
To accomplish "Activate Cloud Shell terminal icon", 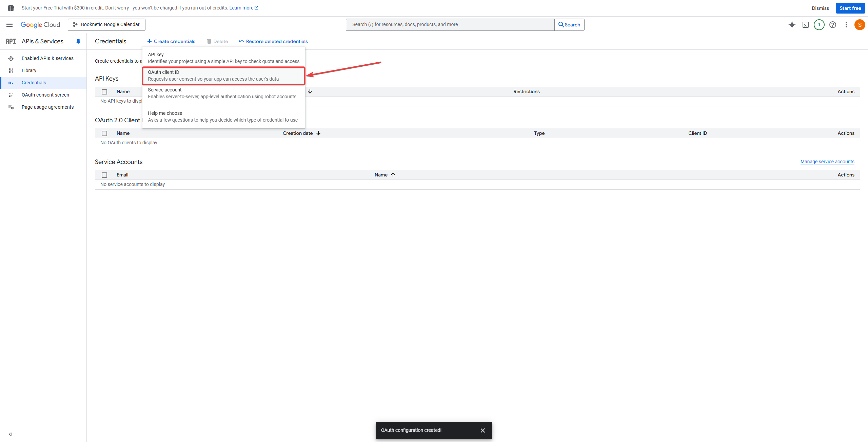I will point(806,25).
